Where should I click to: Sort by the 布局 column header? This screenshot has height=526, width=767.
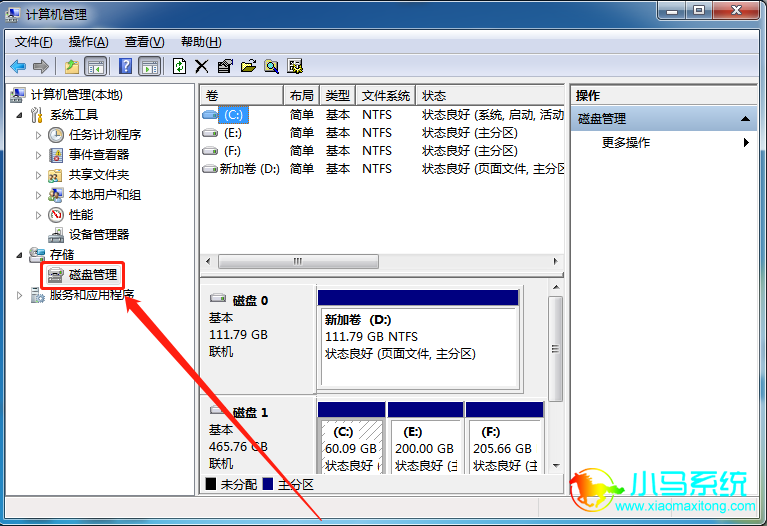[x=302, y=95]
